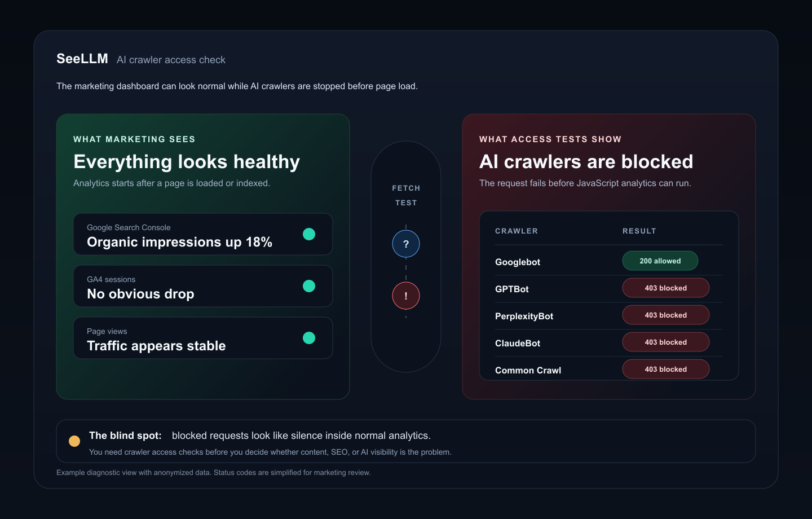The height and width of the screenshot is (519, 812).
Task: Open the Google Search Console card
Action: click(203, 234)
